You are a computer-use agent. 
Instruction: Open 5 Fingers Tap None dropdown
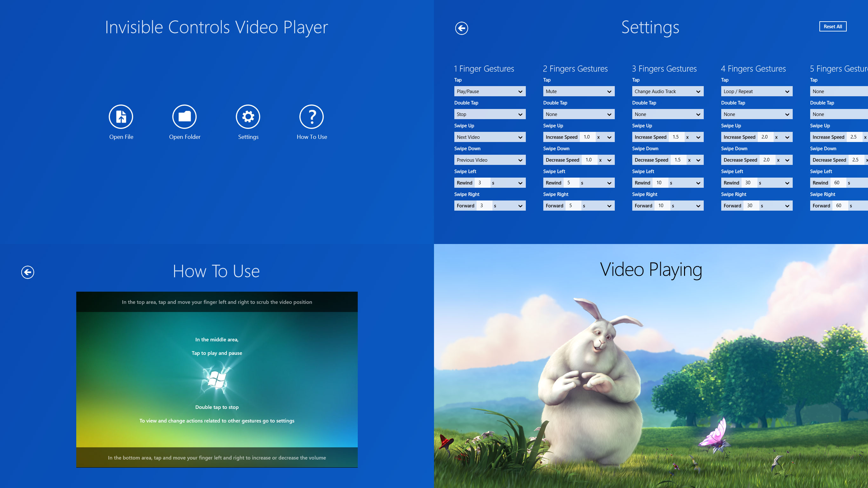click(x=839, y=91)
